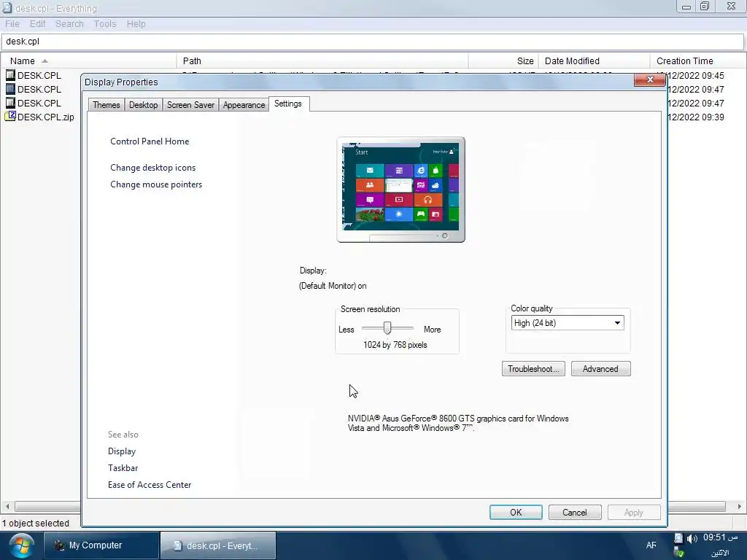Viewport: 747px width, 560px height.
Task: Click the taskbar clock showing 09:51
Action: [720, 537]
